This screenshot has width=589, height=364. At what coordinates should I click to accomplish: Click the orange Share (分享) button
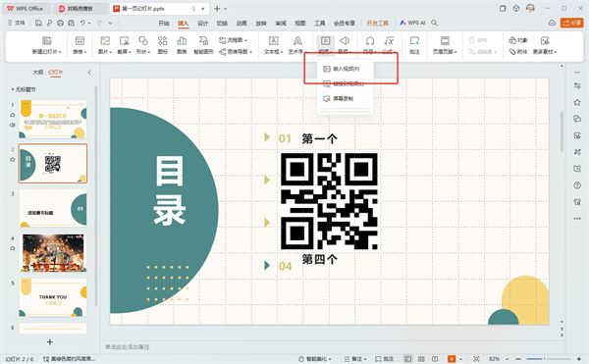pyautogui.click(x=571, y=23)
